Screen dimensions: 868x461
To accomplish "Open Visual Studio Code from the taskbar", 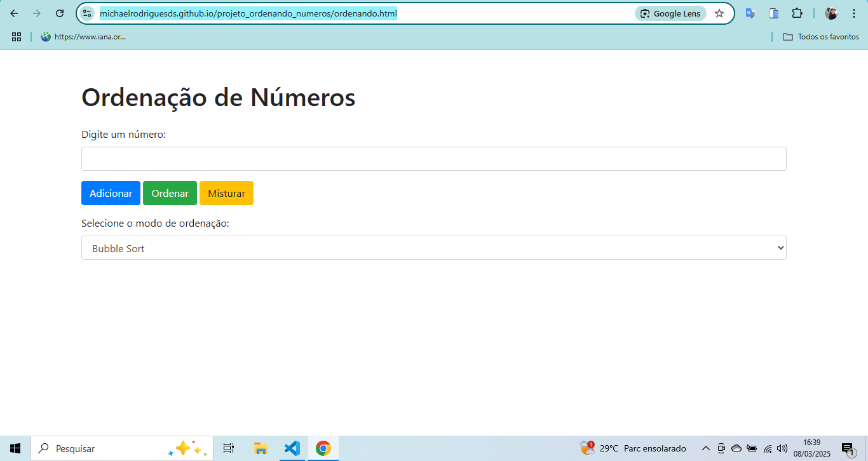I will pos(292,448).
